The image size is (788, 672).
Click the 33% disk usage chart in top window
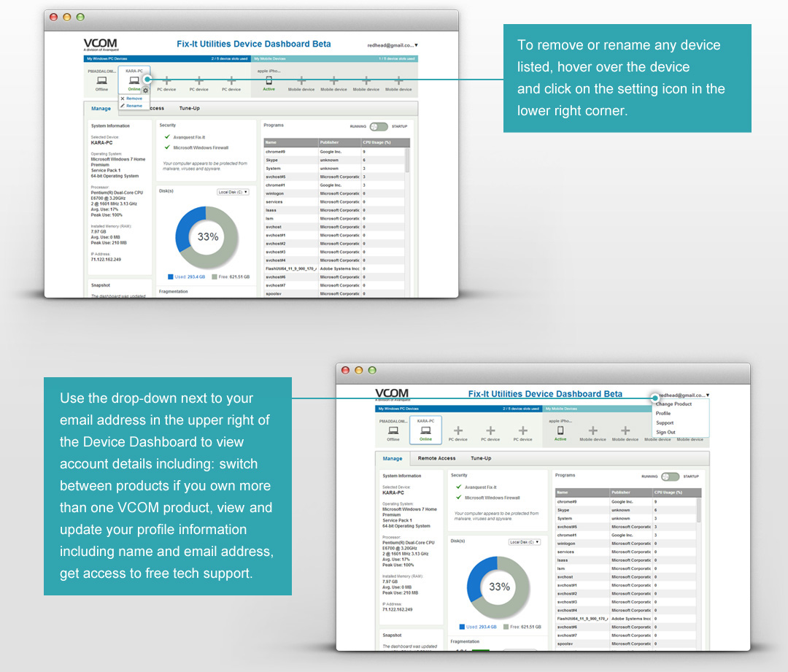(207, 237)
